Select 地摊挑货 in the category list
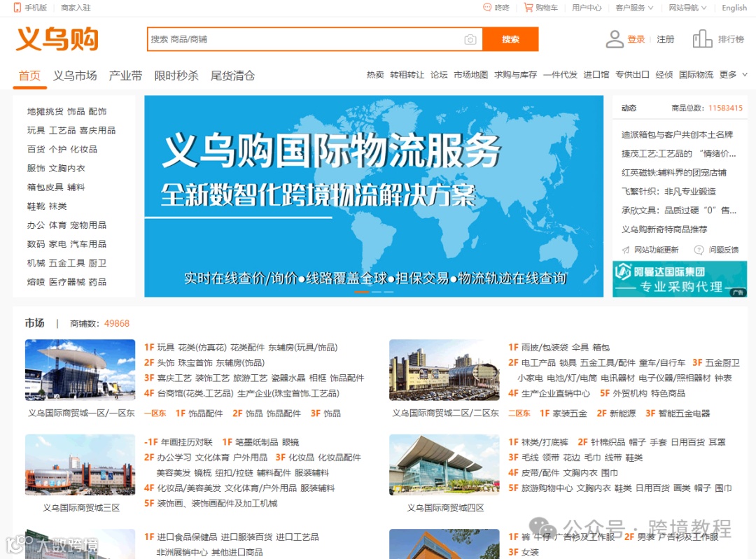The height and width of the screenshot is (559, 756). tap(45, 111)
